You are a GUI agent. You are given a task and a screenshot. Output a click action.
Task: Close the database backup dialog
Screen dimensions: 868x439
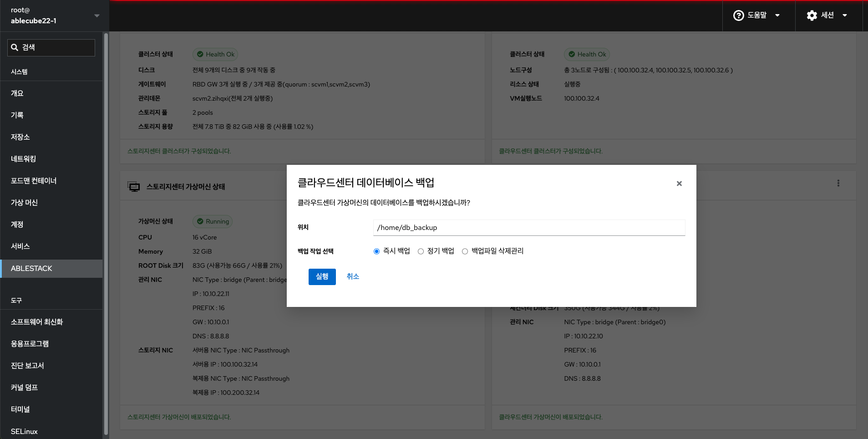pos(679,184)
